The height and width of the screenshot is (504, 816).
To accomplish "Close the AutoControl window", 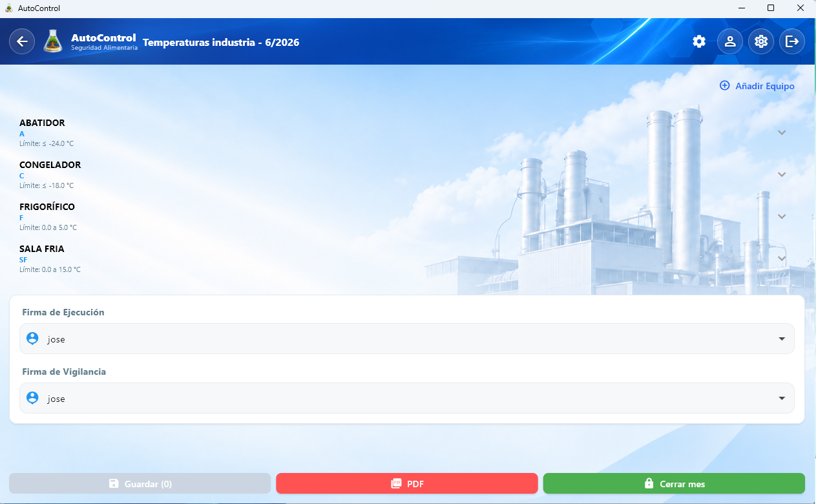I will 800,8.
